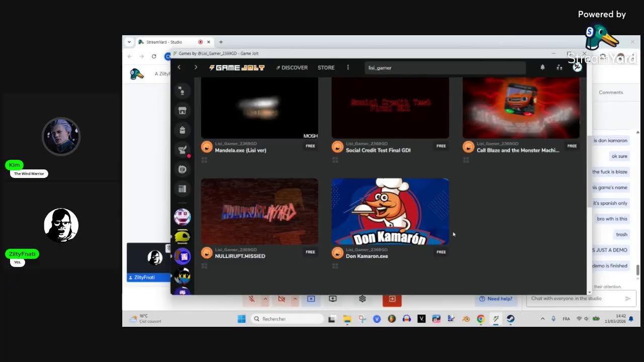Select ZiltyFnati participant tile in StreamYard

[148, 262]
